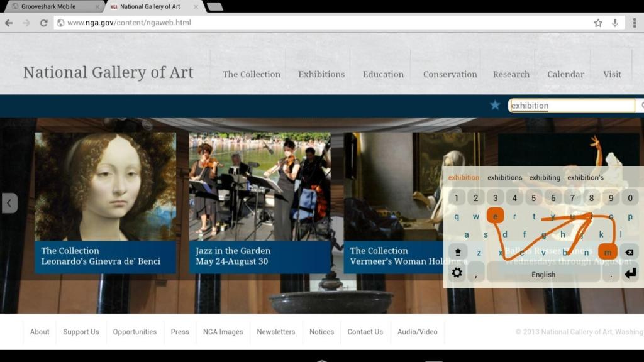Tap the voice search microphone icon
Viewport: 644px width, 362px height.
click(x=615, y=23)
